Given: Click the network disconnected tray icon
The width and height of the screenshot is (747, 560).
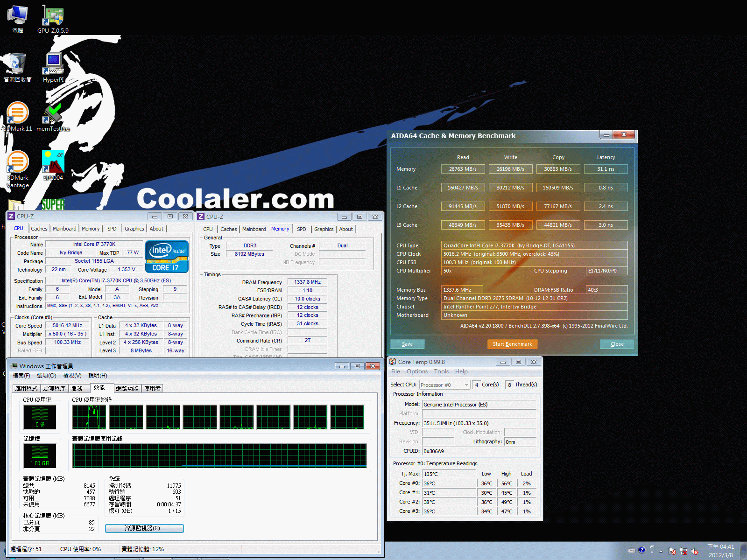Looking at the screenshot, I should [x=684, y=551].
